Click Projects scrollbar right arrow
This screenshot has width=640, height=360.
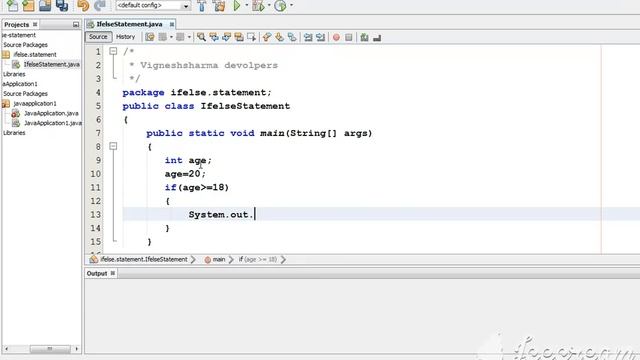tap(76, 349)
